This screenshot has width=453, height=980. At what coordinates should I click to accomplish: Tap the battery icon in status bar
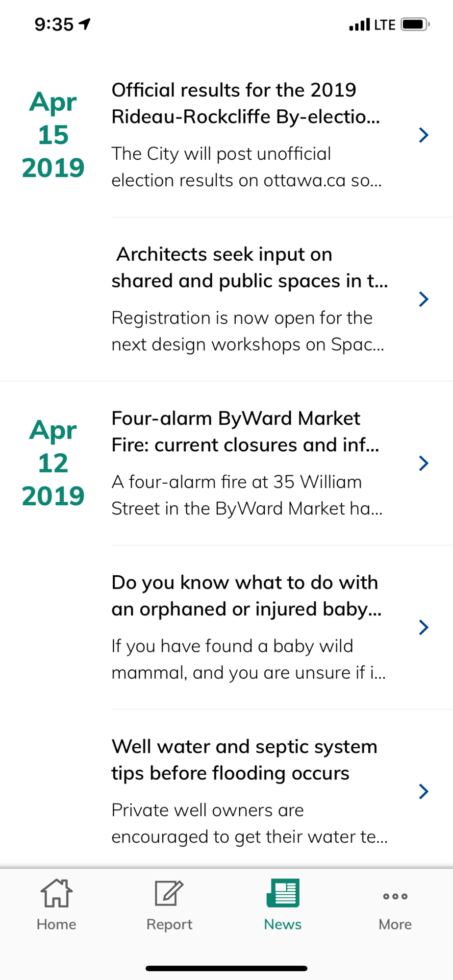click(415, 24)
